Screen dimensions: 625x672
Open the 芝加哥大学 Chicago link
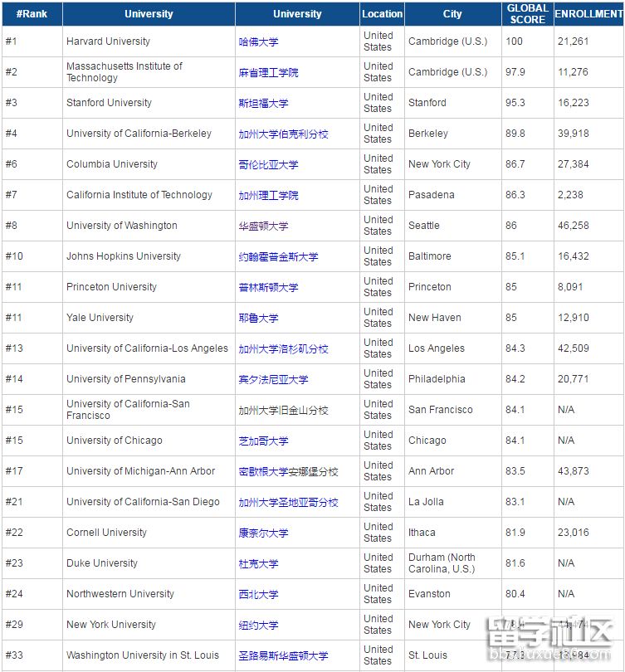coord(263,441)
